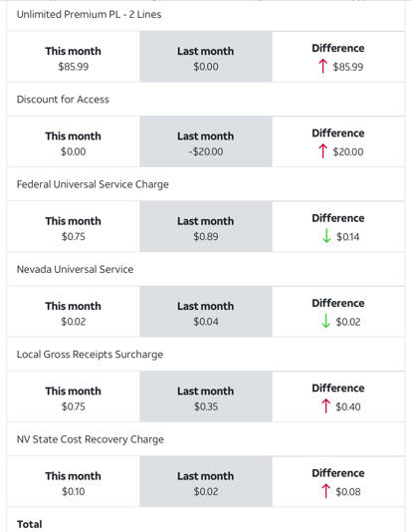The width and height of the screenshot is (412, 532).
Task: Click green down arrow beside $0.14 difference
Action: click(326, 236)
